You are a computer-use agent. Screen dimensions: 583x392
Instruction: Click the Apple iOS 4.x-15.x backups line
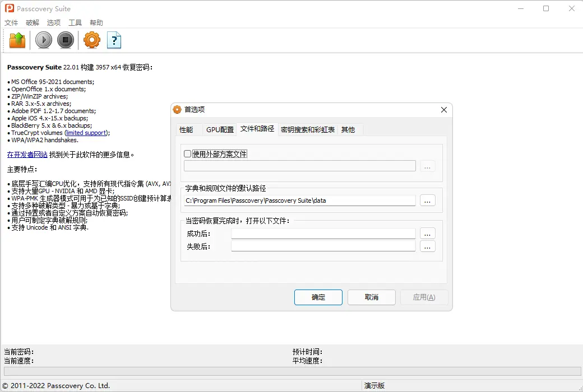coord(49,118)
